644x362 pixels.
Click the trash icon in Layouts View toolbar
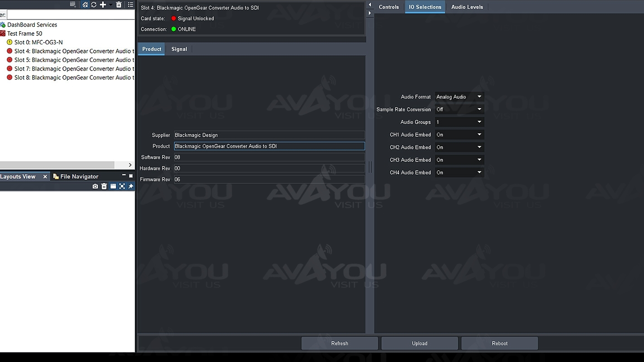pyautogui.click(x=104, y=186)
